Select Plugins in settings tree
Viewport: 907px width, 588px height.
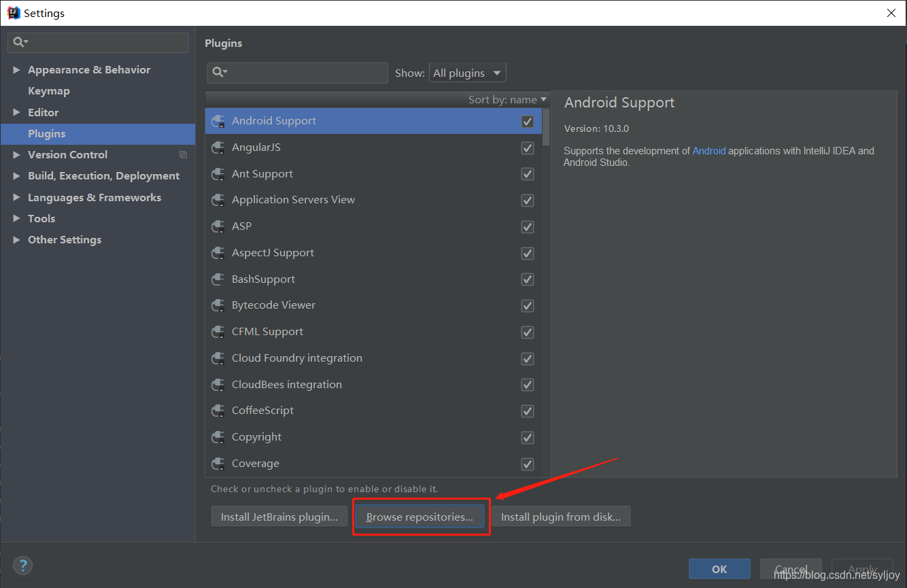pyautogui.click(x=47, y=134)
